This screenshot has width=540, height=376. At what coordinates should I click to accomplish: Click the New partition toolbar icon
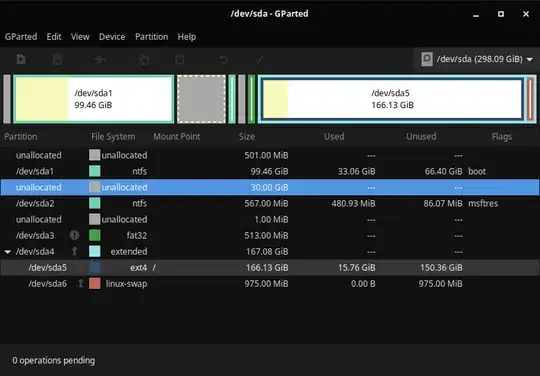[x=21, y=59]
